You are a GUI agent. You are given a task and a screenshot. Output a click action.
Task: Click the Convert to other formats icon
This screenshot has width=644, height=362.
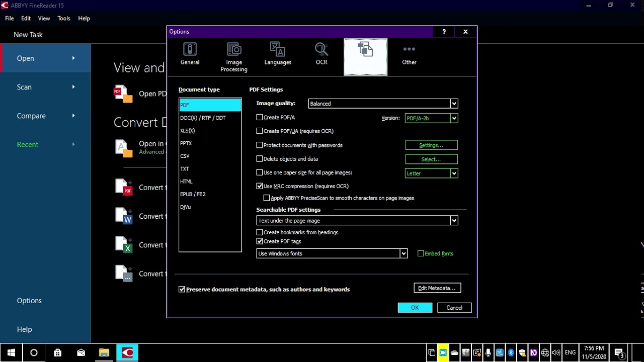click(x=124, y=273)
